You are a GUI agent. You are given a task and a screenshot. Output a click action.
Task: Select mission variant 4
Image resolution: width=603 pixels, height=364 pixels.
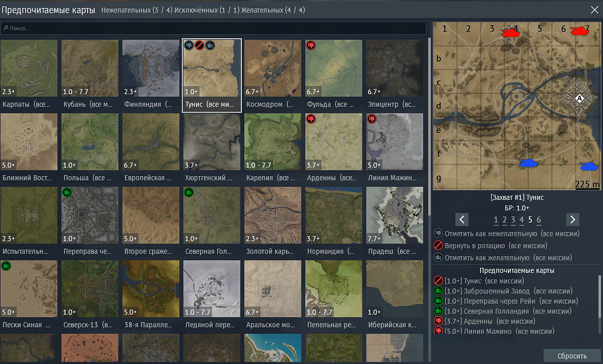[x=522, y=220]
